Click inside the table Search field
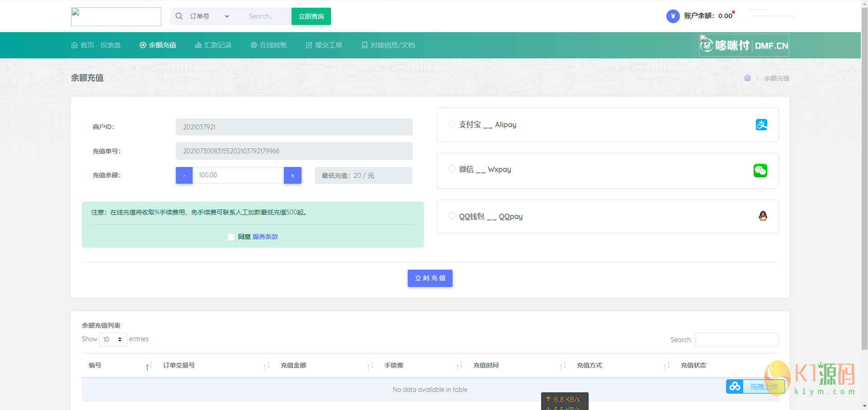The width and height of the screenshot is (868, 410). pyautogui.click(x=736, y=340)
